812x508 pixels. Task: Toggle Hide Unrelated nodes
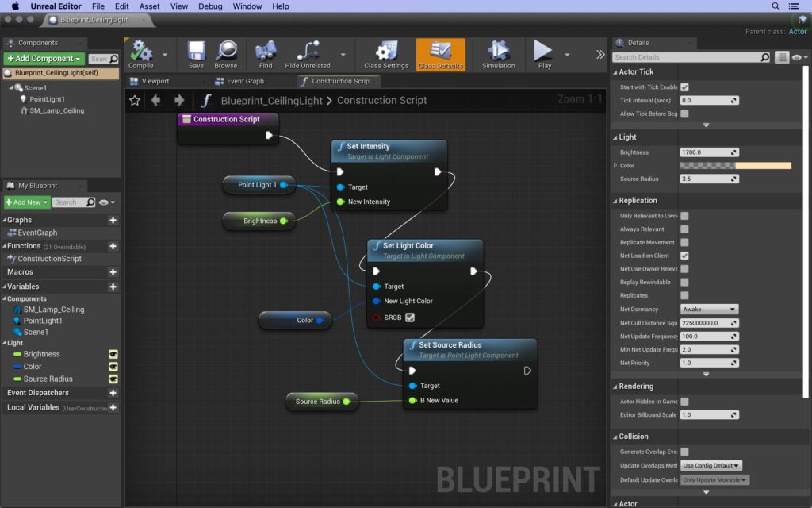[x=308, y=55]
